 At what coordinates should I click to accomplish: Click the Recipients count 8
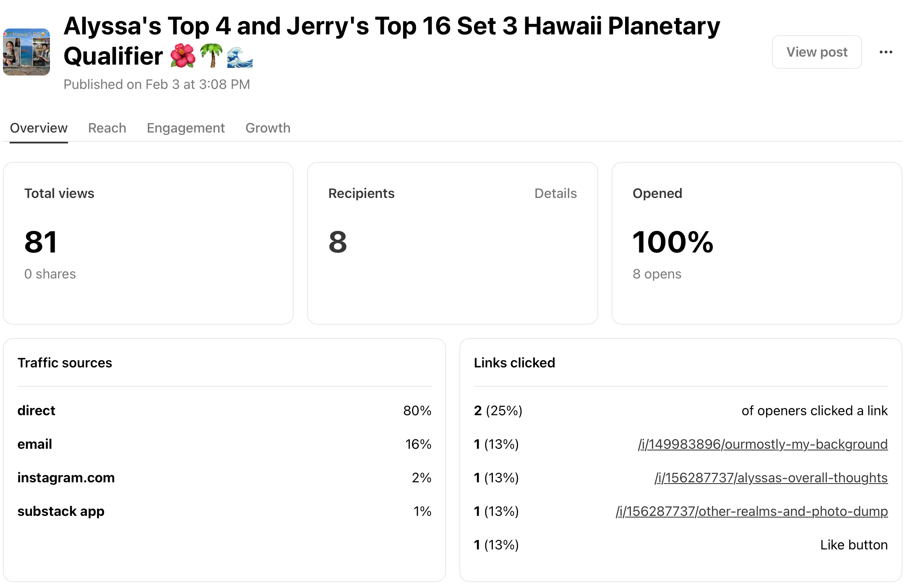click(x=338, y=242)
